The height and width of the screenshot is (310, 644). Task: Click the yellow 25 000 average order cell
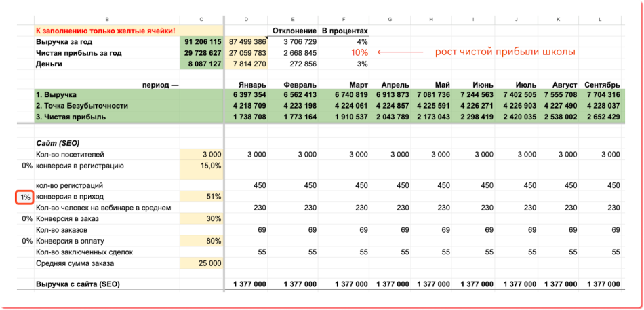[201, 263]
